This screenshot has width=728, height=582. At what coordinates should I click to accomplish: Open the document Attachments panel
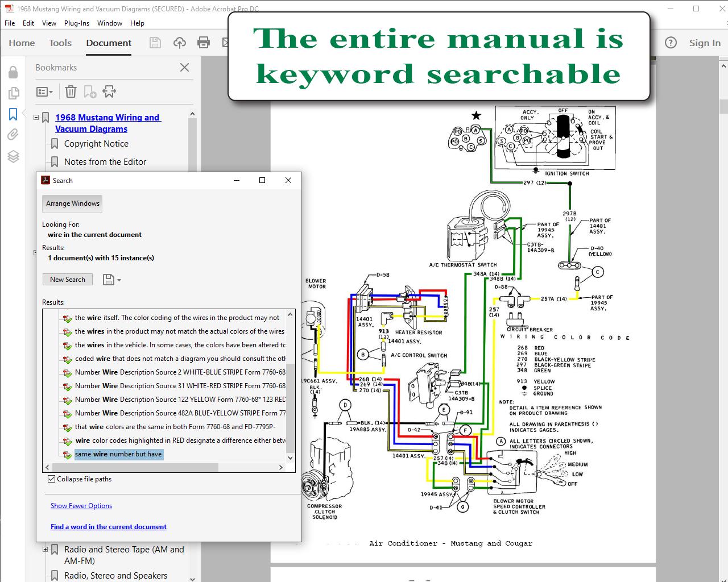click(14, 135)
